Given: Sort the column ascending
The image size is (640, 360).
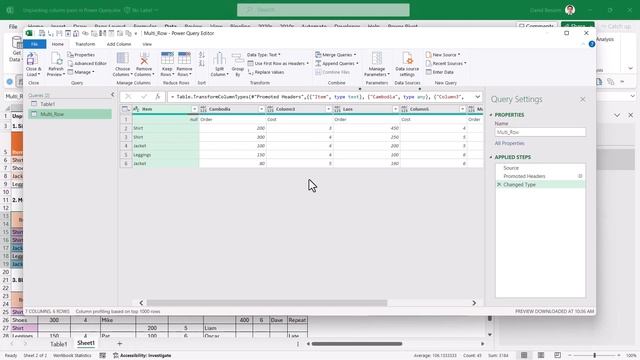Looking at the screenshot, I should (x=202, y=55).
